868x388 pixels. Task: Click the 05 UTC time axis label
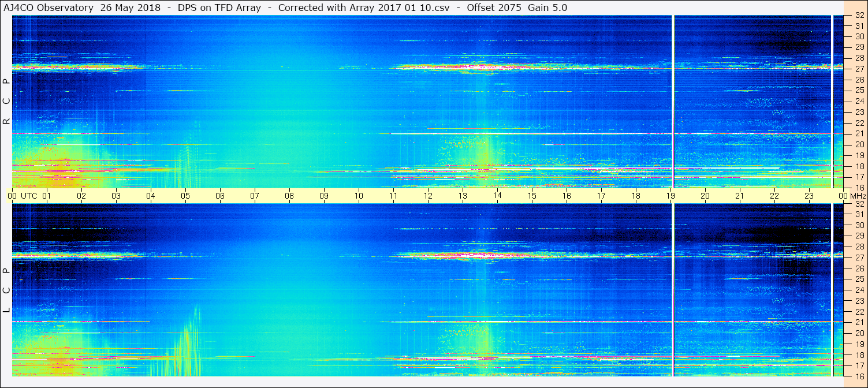(x=185, y=196)
